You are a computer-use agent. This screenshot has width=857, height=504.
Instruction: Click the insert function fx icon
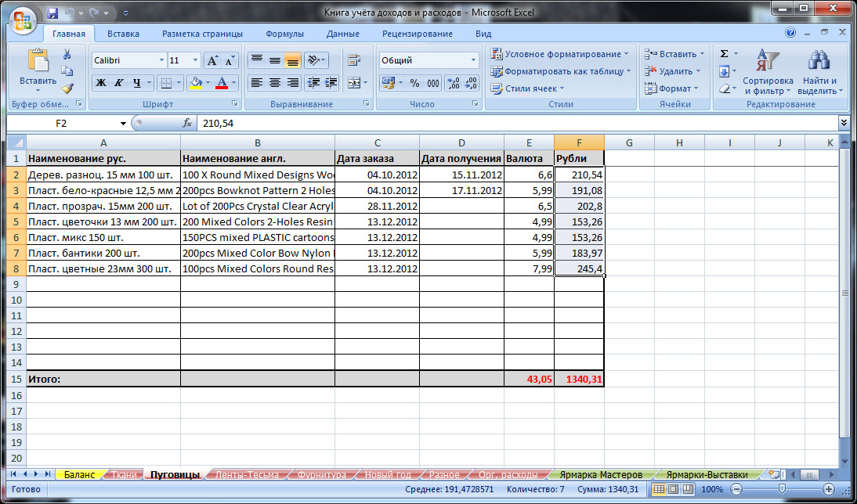click(187, 123)
